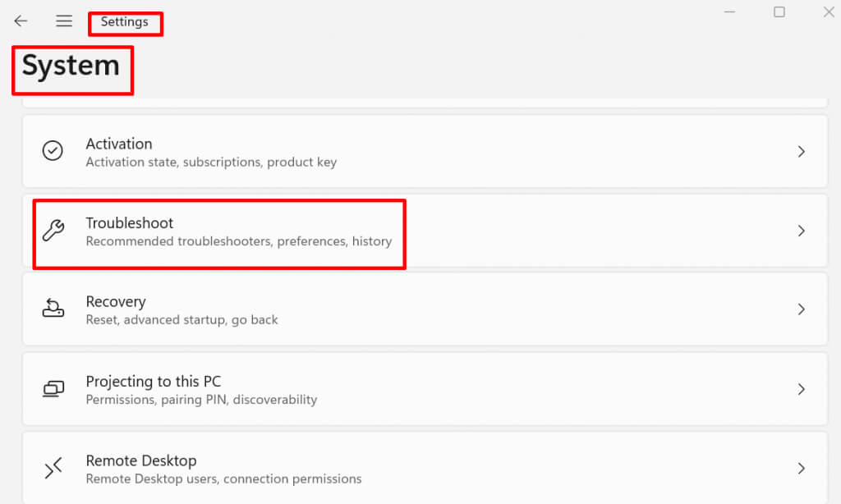Expand the Troubleshoot row chevron
Viewport: 841px width, 504px height.
(802, 231)
